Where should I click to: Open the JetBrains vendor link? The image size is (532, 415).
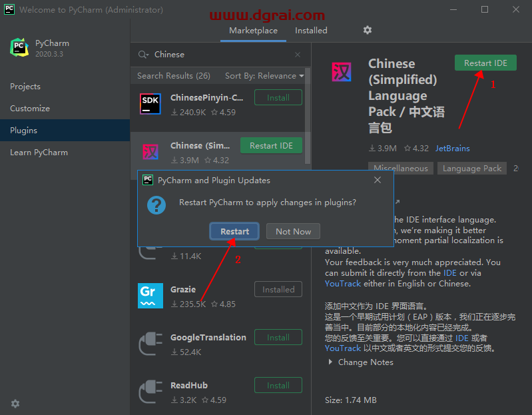point(452,149)
